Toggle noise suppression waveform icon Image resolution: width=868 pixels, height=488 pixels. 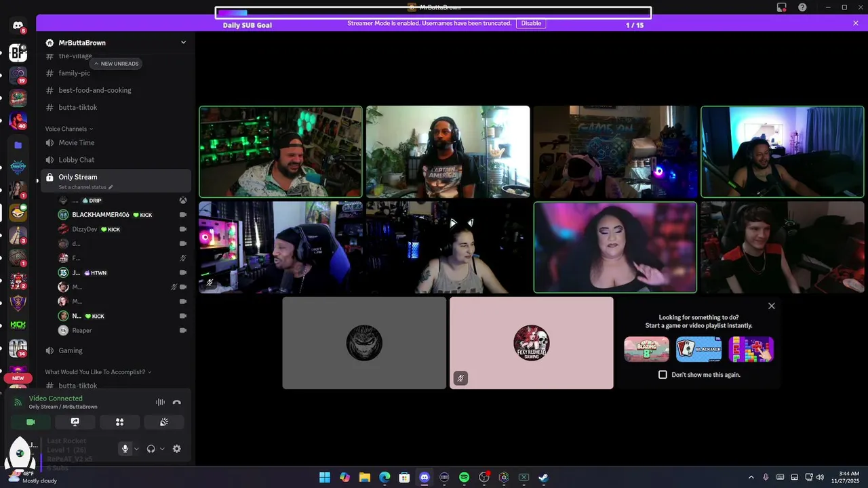click(160, 403)
